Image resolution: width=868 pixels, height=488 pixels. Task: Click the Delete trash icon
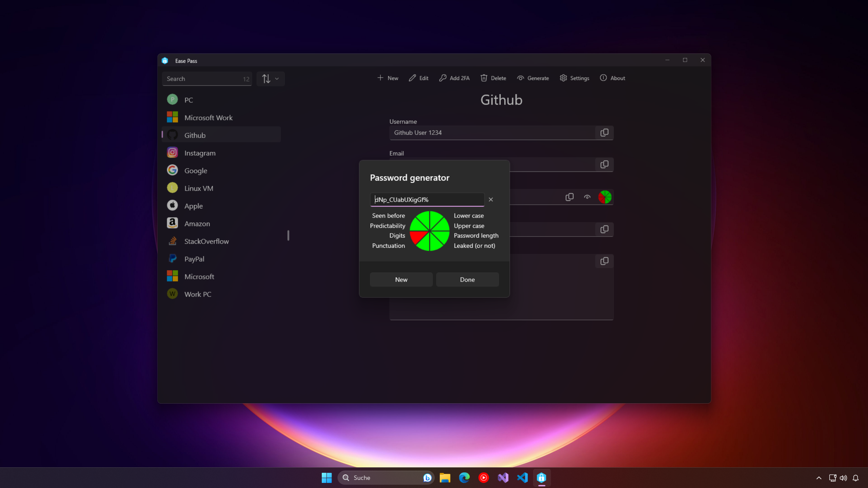coord(484,78)
